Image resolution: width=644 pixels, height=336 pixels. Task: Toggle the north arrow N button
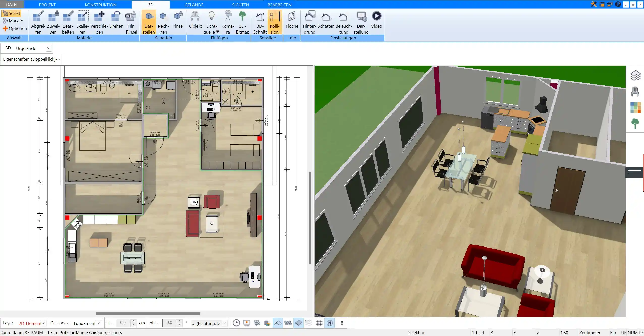[330, 323]
